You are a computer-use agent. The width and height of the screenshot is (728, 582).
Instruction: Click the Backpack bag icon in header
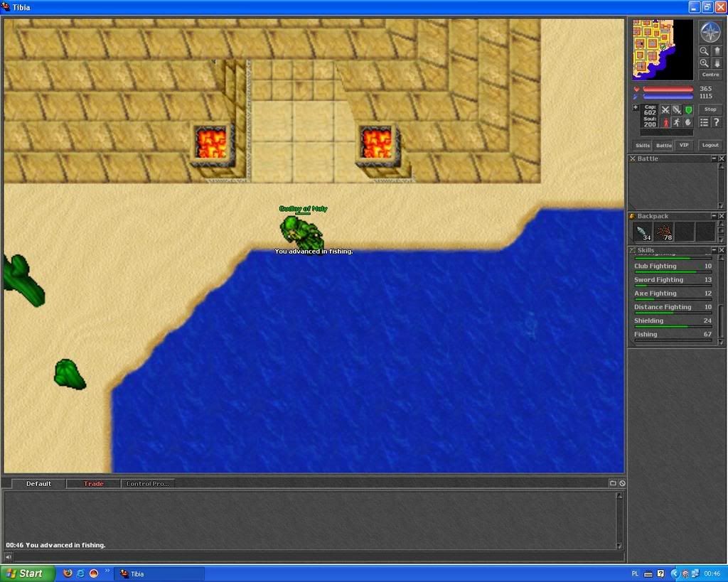click(x=632, y=216)
